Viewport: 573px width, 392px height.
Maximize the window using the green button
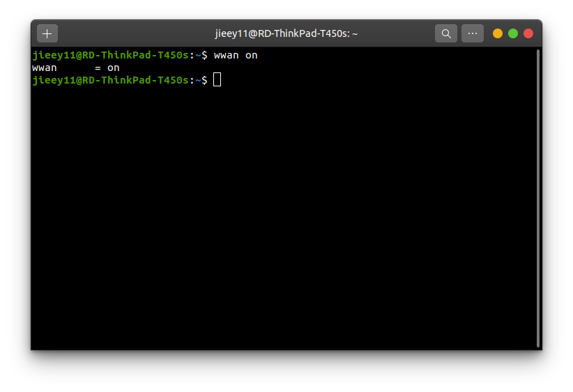click(x=513, y=33)
